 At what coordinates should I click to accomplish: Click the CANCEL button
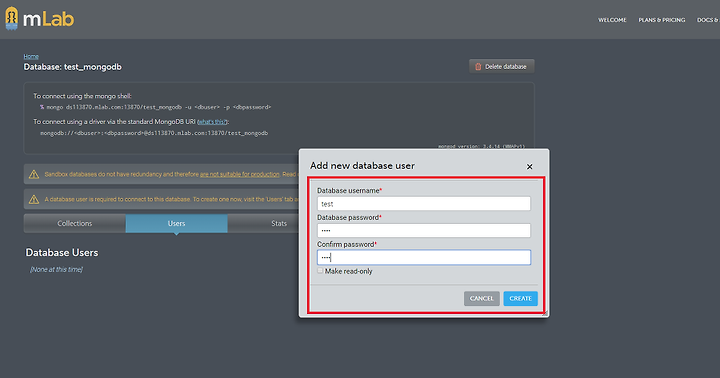point(482,299)
